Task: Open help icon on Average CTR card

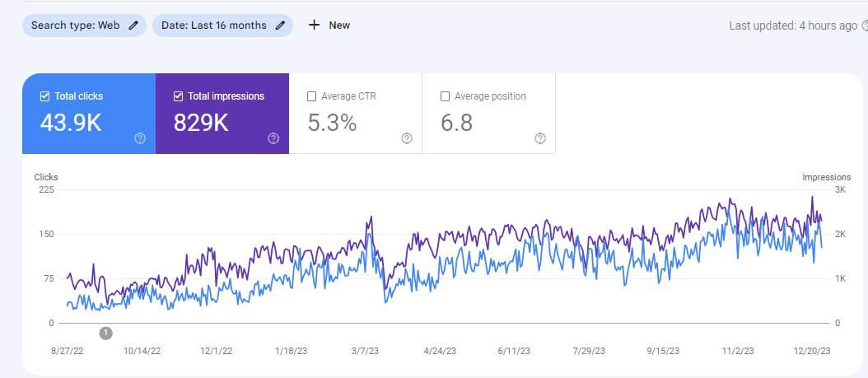Action: tap(407, 138)
